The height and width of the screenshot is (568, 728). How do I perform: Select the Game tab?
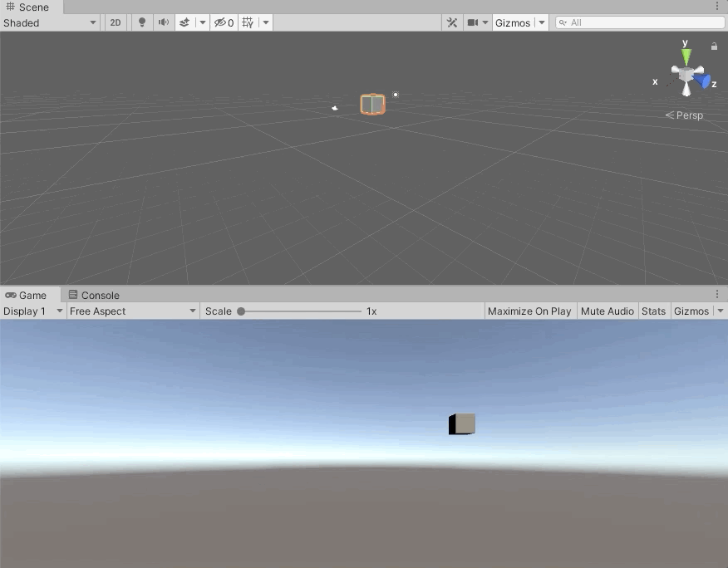click(30, 295)
